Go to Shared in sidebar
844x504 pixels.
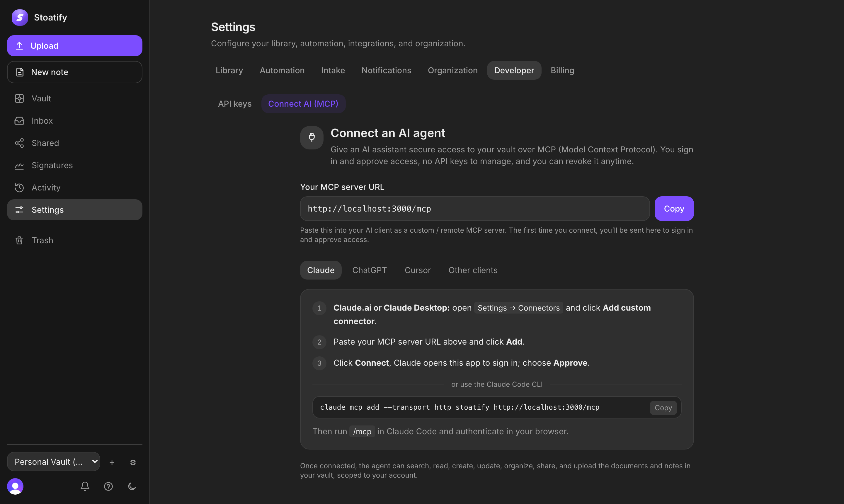click(74, 143)
